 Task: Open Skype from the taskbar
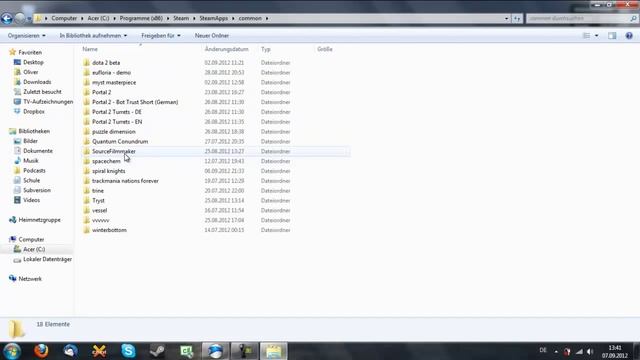(128, 351)
